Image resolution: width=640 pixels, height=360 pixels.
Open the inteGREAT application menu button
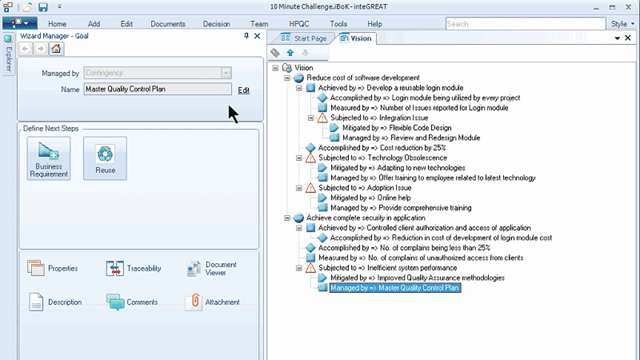(x=20, y=23)
